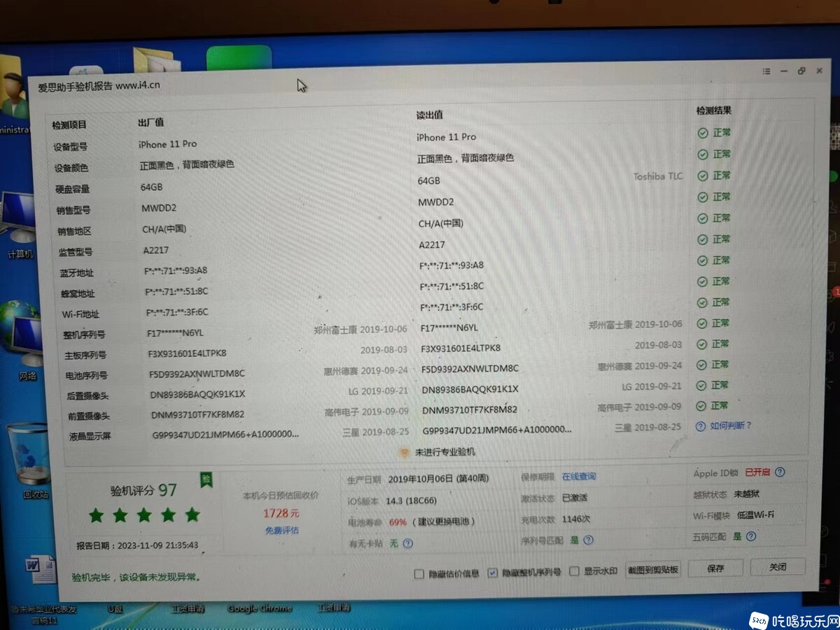
Task: Enable the 隐藏估价信息 checkbox
Action: (x=419, y=574)
